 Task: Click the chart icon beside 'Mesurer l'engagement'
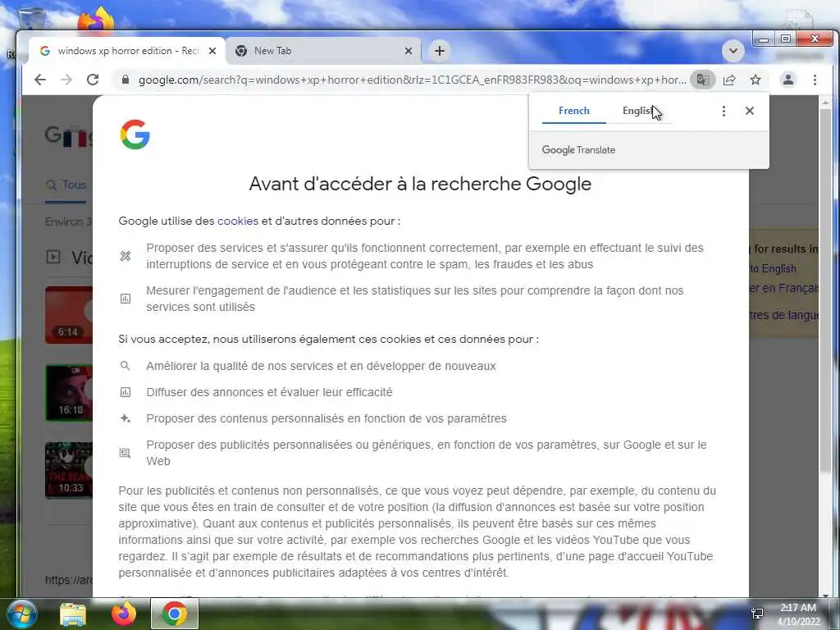(125, 299)
